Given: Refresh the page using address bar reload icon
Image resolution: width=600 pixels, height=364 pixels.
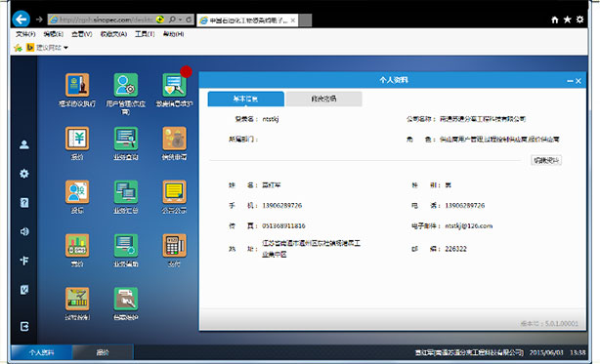Looking at the screenshot, I should pos(189,20).
